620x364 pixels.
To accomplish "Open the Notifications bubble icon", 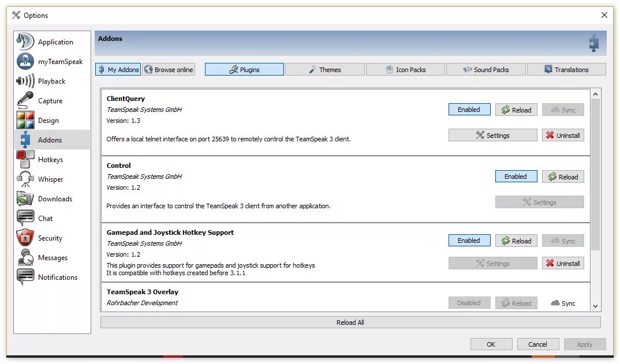I will pyautogui.click(x=25, y=277).
